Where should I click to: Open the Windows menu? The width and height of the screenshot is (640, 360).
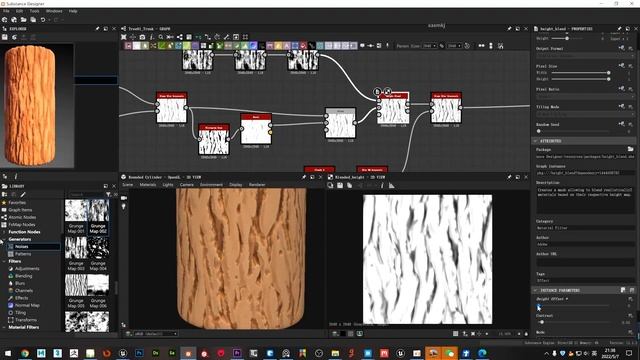pos(54,11)
